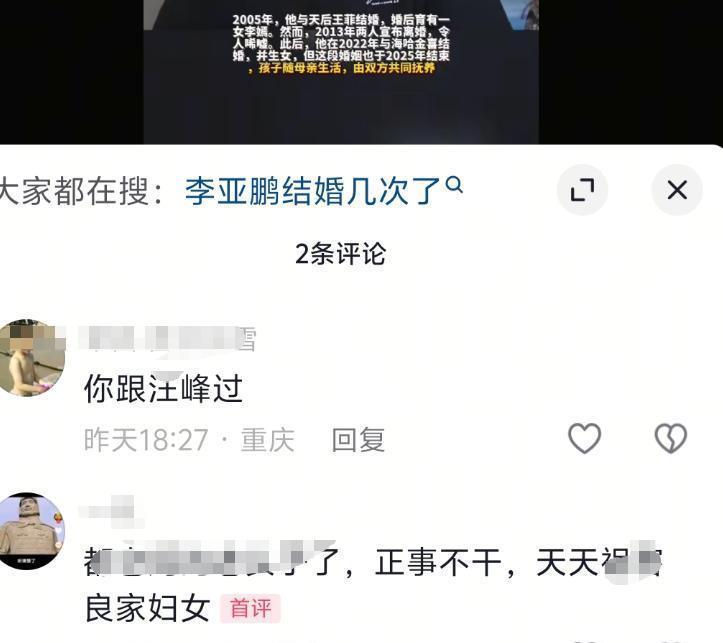The height and width of the screenshot is (643, 723).
Task: Tap the magnifier icon beside 李亚鹏结婚几次了
Action: [x=454, y=184]
